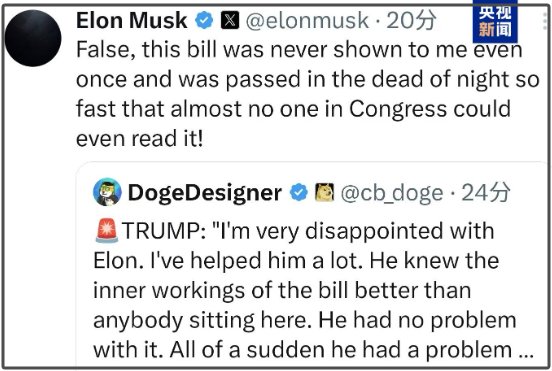This screenshot has width=552, height=371.
Task: Click the 央视新闻 watermark logo
Action: (495, 21)
